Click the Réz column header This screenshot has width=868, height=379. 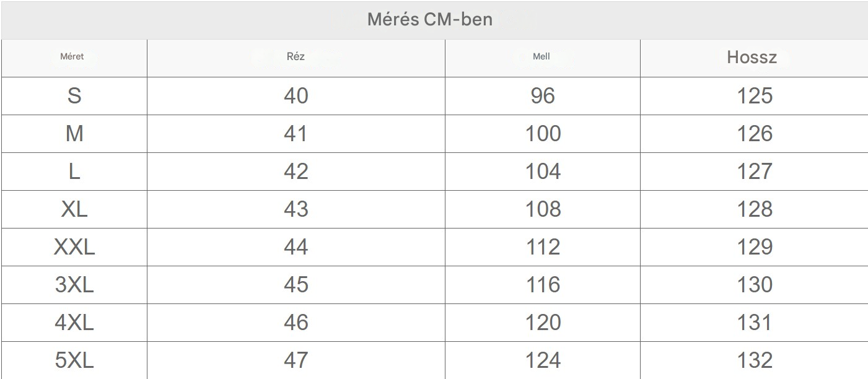click(x=296, y=56)
